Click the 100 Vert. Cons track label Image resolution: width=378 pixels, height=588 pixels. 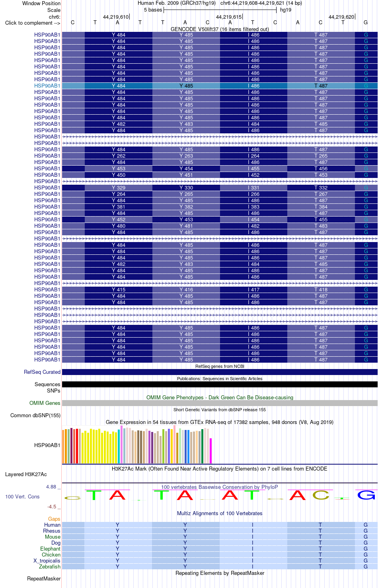22,496
